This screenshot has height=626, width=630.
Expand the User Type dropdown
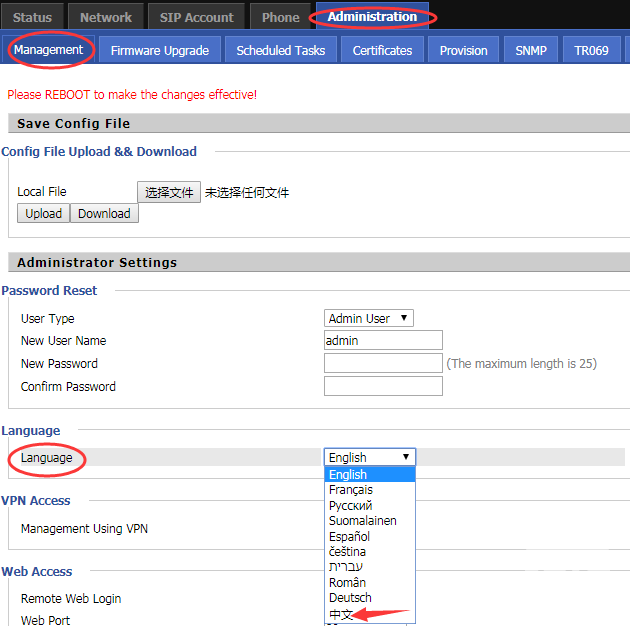[369, 318]
